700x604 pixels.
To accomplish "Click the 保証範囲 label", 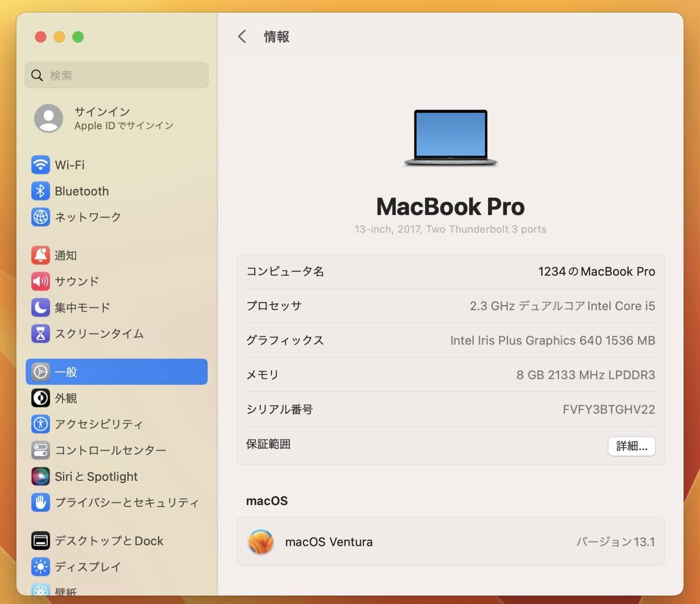I will pos(268,444).
